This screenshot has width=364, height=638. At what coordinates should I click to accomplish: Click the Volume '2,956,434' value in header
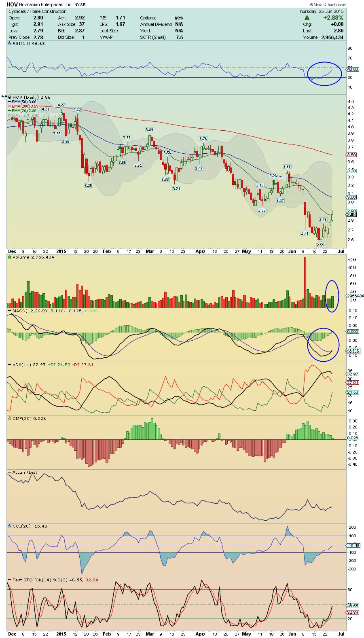[332, 37]
